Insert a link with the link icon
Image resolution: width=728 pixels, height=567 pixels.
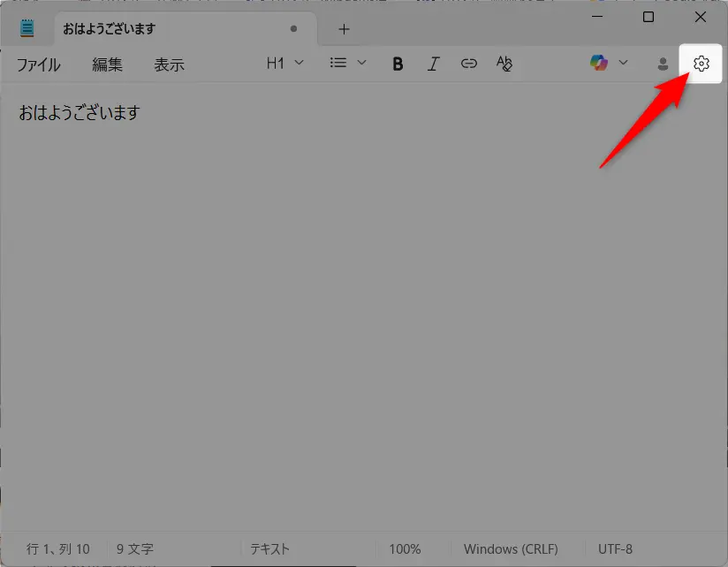pos(468,63)
